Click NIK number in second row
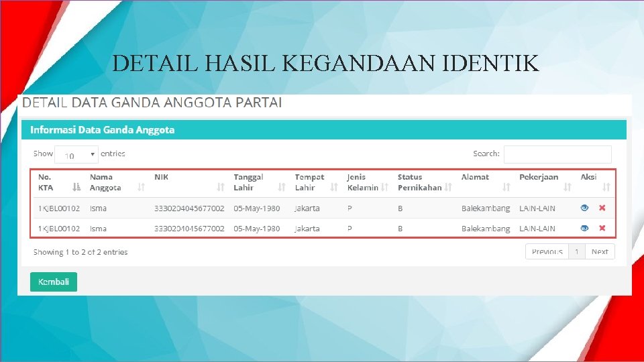Viewport: 644px width, 362px height. [189, 228]
